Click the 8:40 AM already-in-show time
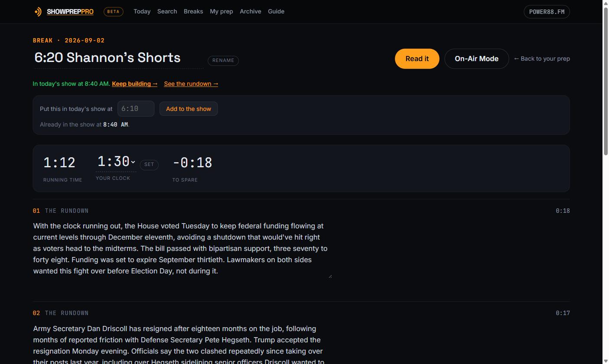This screenshot has width=609, height=364. (115, 124)
